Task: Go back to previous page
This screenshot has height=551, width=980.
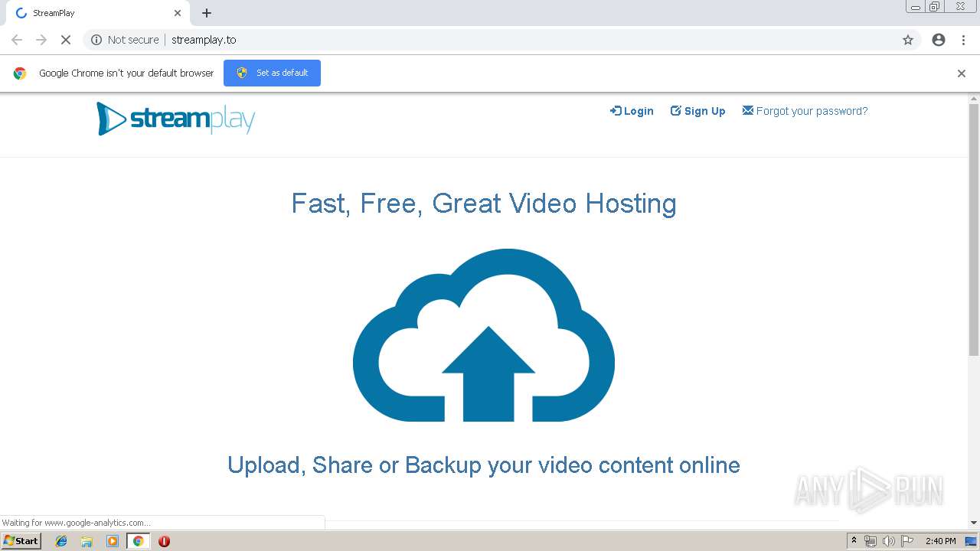Action: [x=17, y=40]
